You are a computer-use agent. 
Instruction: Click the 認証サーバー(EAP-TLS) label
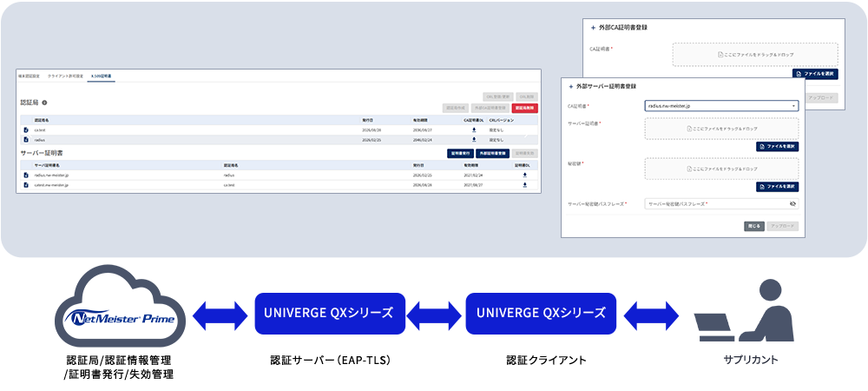(331, 361)
